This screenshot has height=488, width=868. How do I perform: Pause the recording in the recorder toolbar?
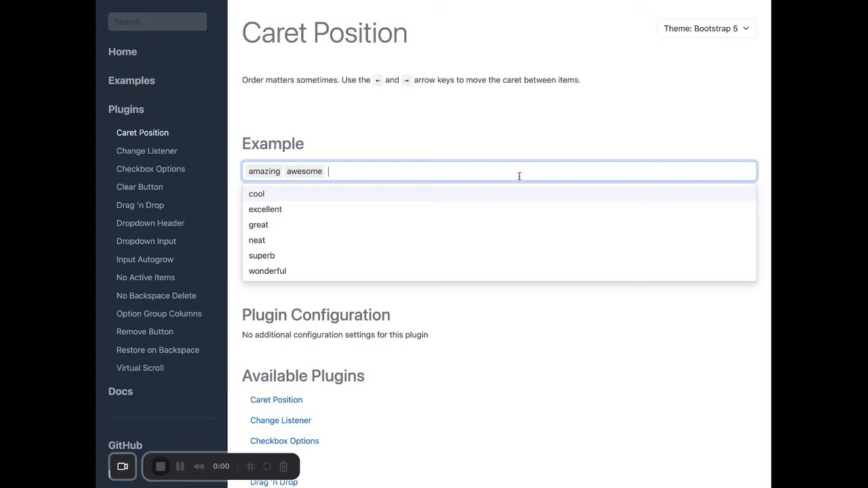(180, 466)
